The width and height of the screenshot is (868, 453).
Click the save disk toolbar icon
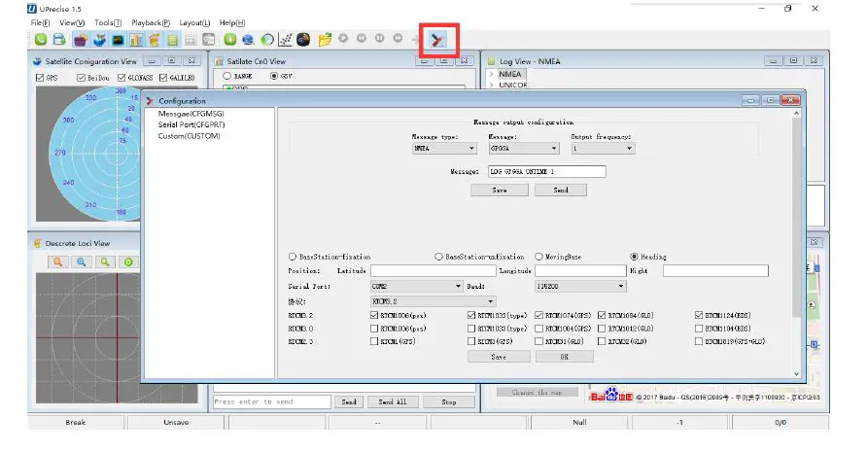click(58, 40)
